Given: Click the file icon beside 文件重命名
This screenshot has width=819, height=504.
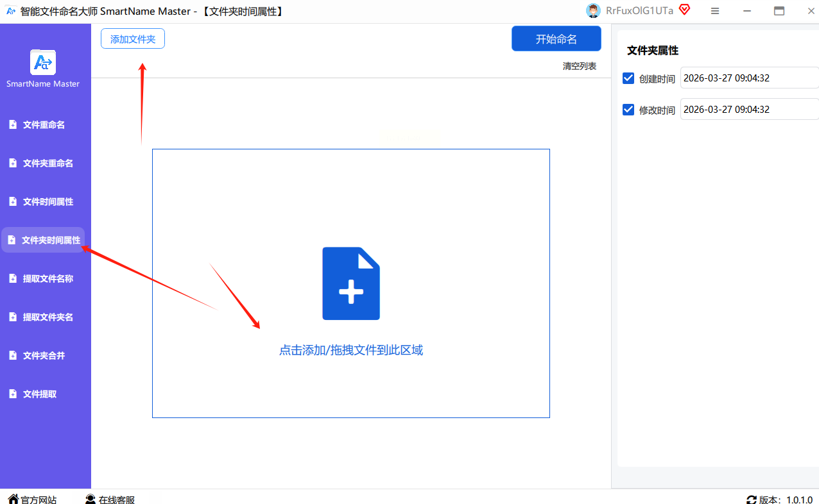Looking at the screenshot, I should (x=13, y=125).
